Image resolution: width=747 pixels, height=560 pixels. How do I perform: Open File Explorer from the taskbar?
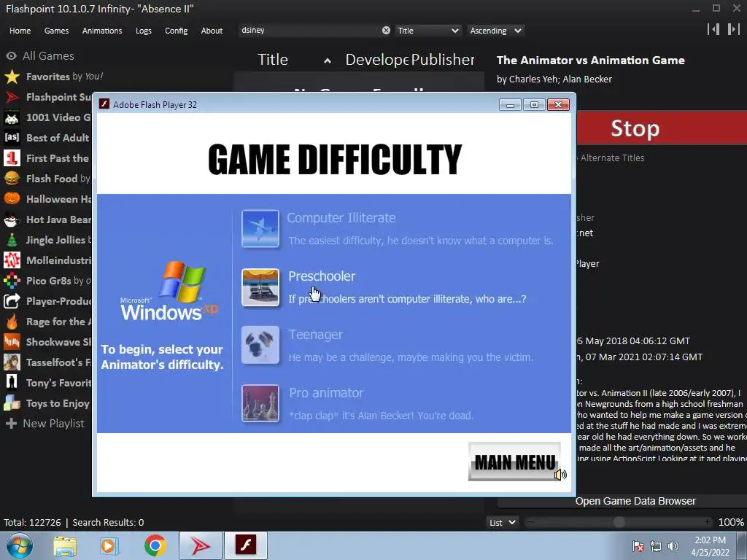(x=65, y=545)
